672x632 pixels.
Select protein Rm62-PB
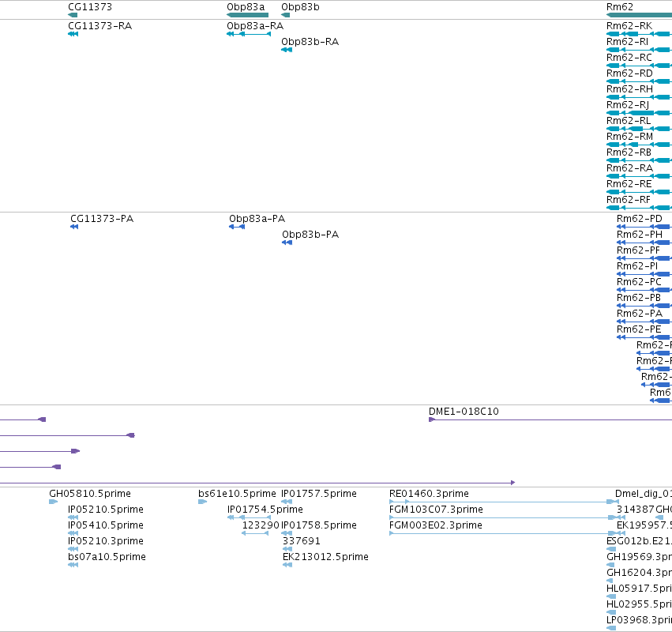pos(639,299)
